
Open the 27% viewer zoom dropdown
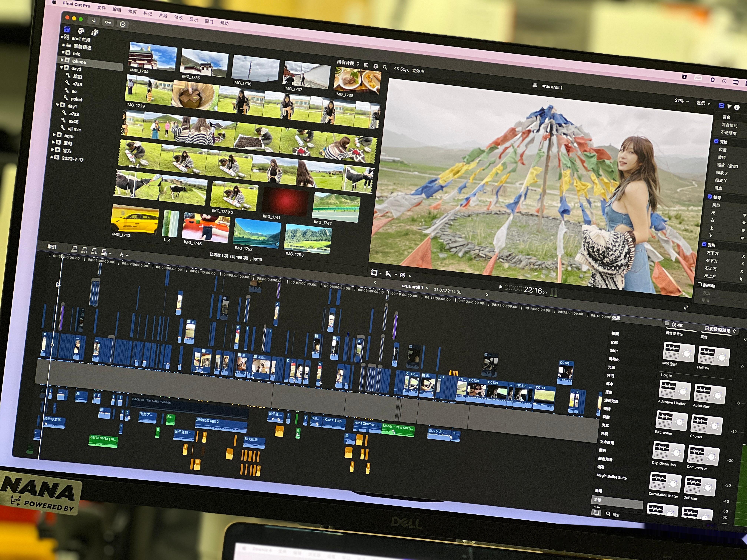681,101
